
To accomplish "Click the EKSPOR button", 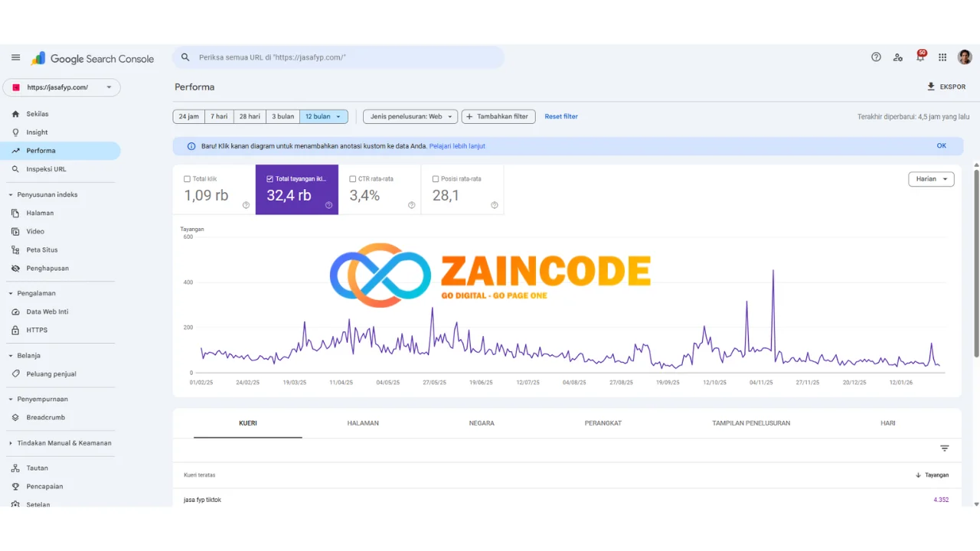I will (946, 87).
